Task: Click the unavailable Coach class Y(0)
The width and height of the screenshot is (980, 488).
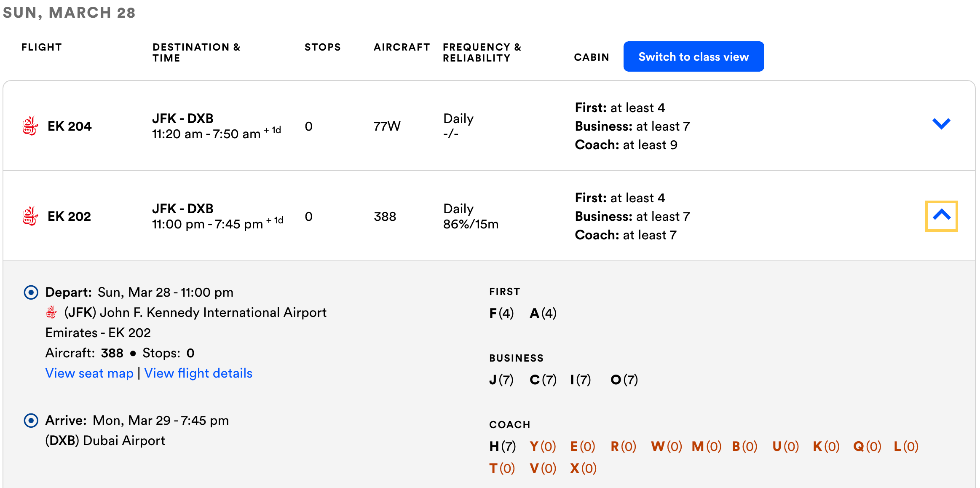Action: (x=543, y=446)
